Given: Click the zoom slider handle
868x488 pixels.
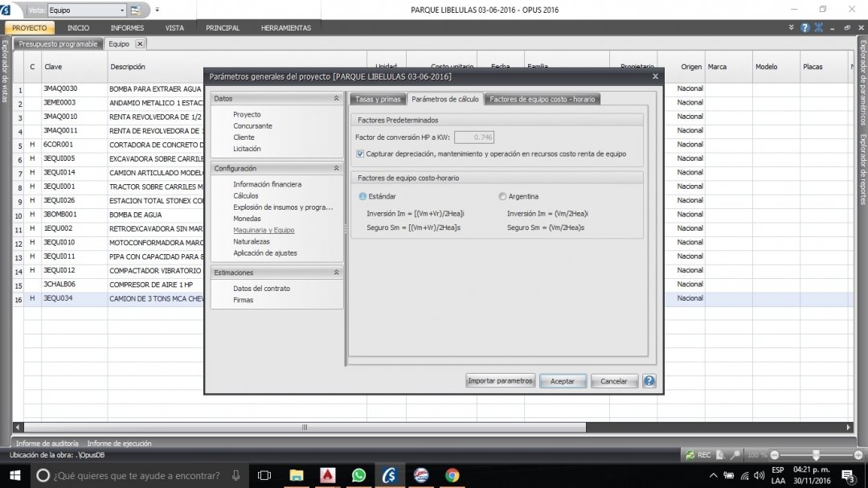Looking at the screenshot, I should click(816, 455).
